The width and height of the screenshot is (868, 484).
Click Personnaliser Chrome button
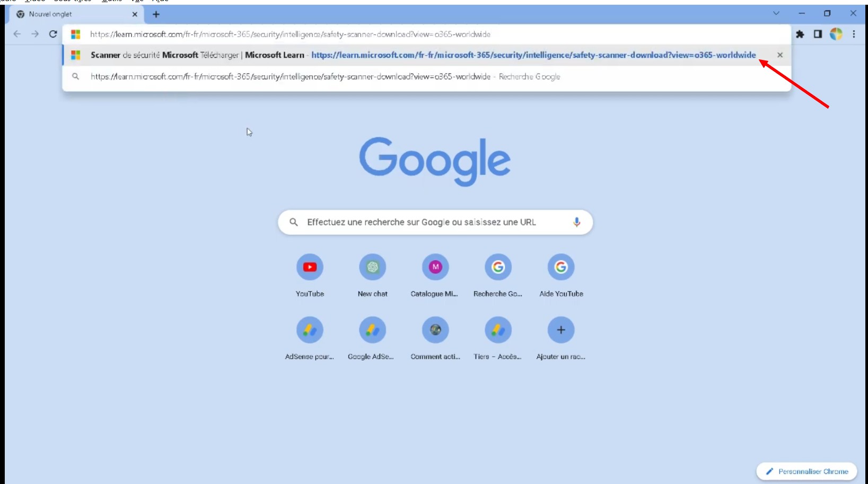[x=806, y=471]
